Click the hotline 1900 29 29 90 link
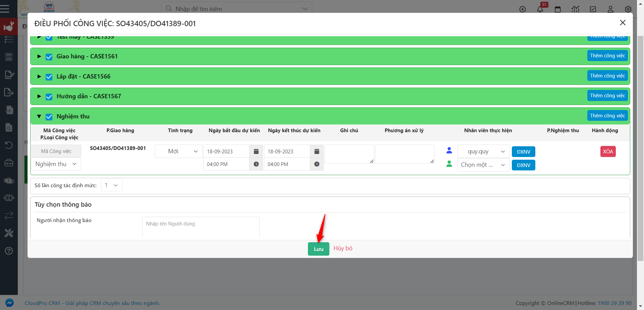644x310 pixels. 614,303
